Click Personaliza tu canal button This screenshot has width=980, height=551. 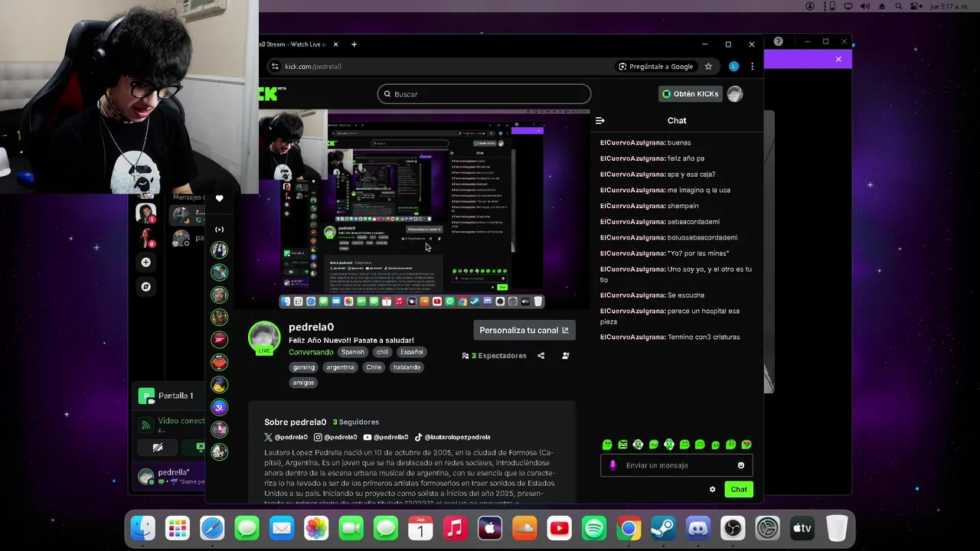[524, 331]
